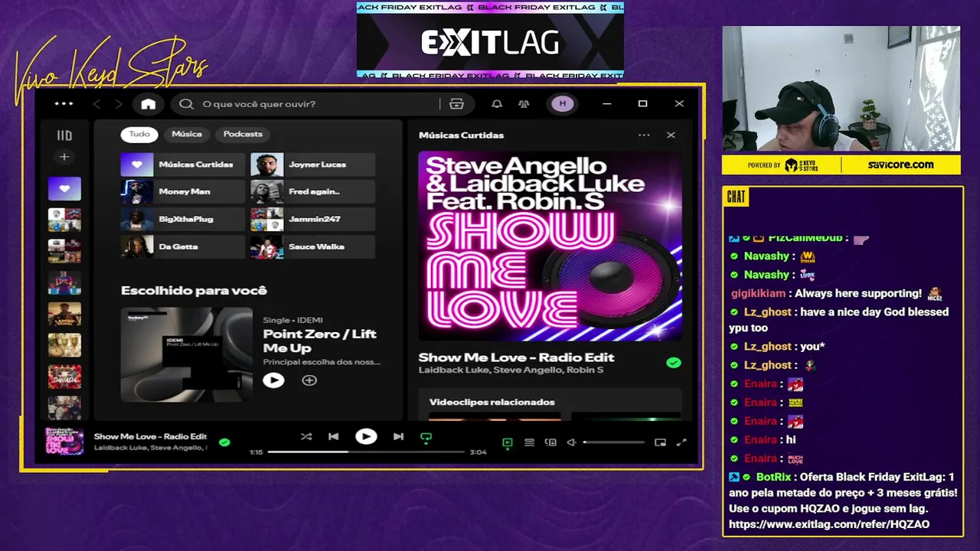Toggle Now Playing view icon
Screen dimensions: 980x551
click(507, 442)
